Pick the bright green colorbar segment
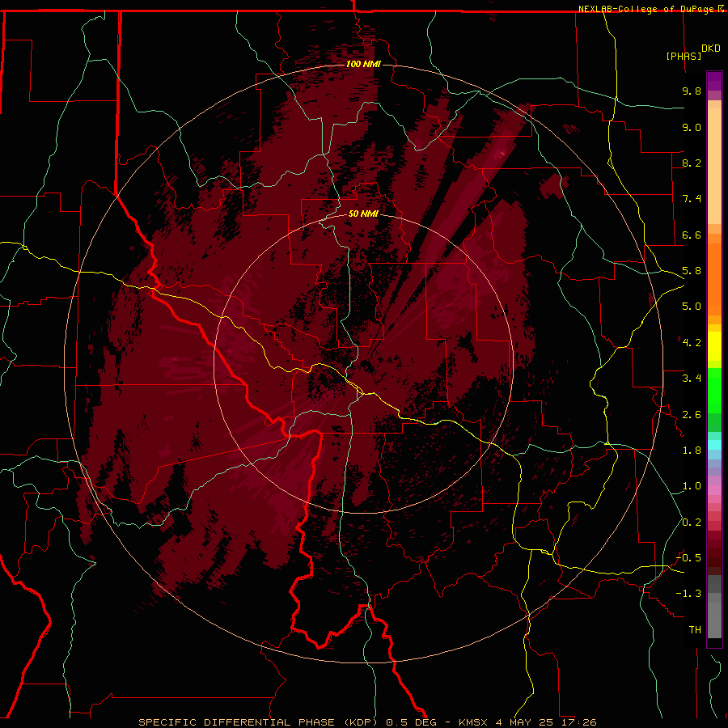 tap(714, 390)
